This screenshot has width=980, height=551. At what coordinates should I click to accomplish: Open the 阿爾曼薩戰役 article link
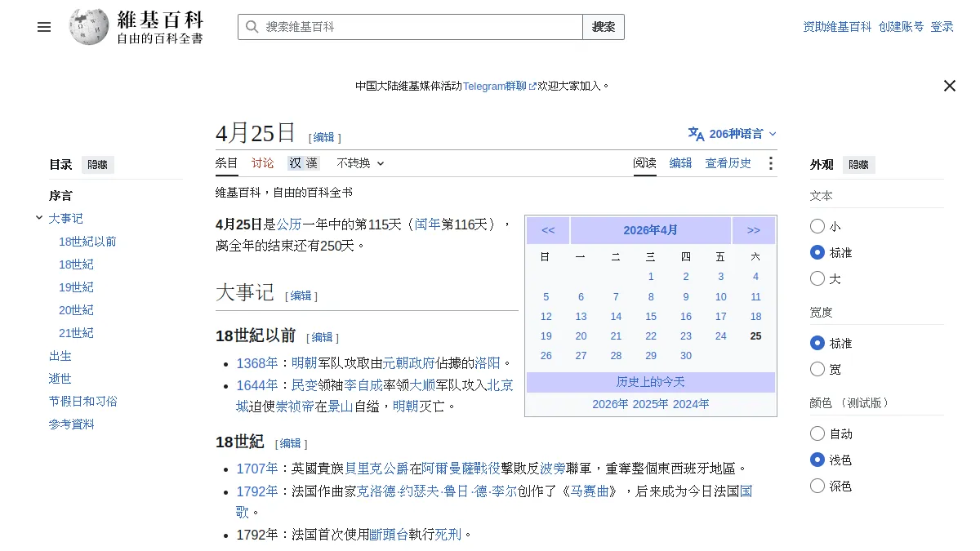pos(462,469)
